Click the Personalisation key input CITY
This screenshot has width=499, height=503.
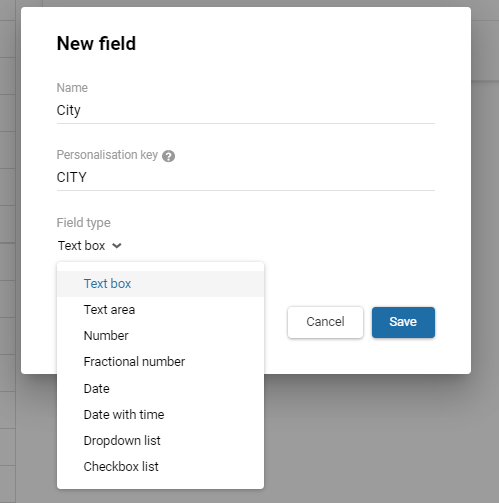(x=246, y=177)
